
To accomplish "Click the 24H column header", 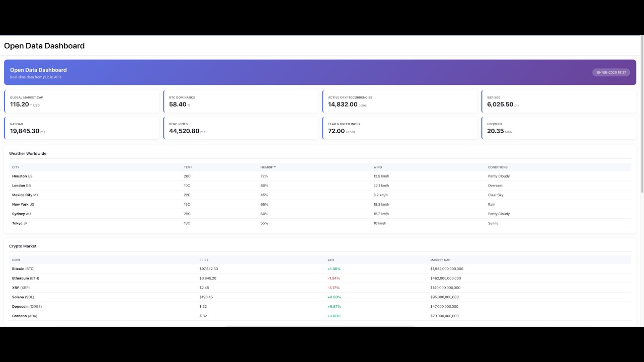I will (331, 260).
